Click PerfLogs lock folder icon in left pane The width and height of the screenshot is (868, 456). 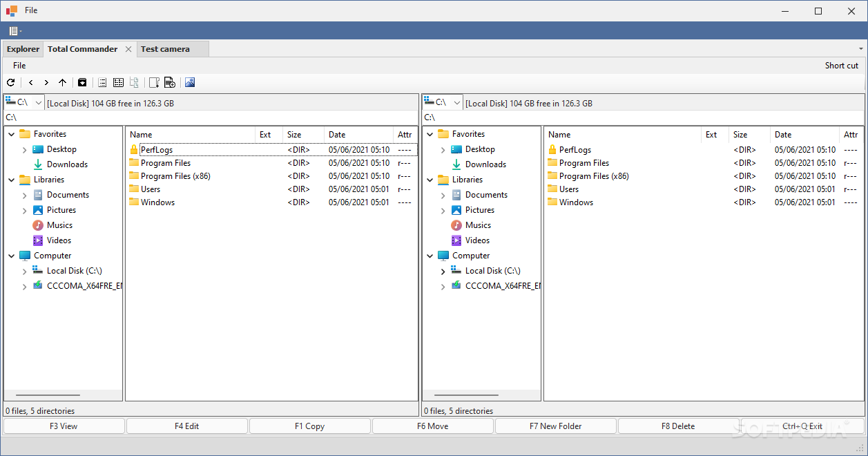click(134, 149)
